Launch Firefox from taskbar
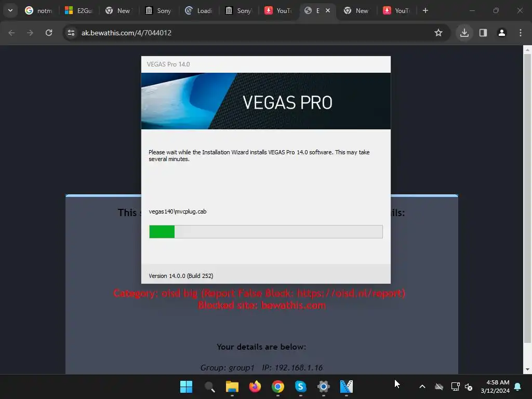This screenshot has height=399, width=532. (255, 387)
